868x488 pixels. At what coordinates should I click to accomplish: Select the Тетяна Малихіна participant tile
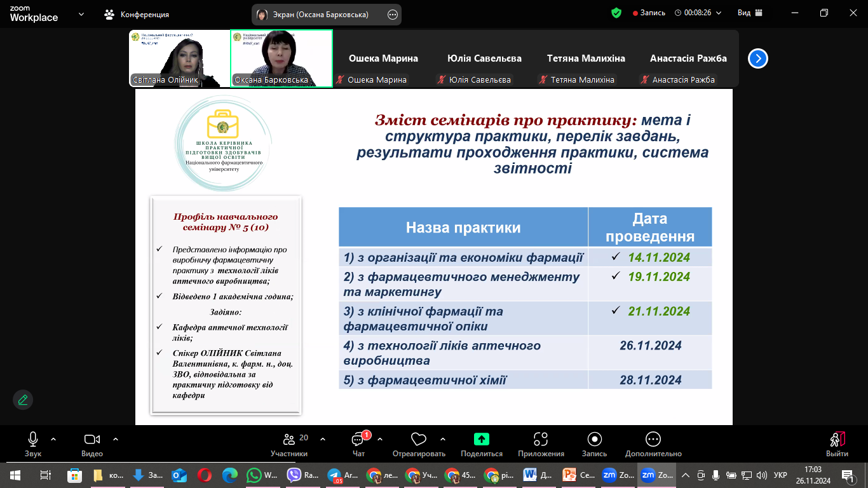click(587, 58)
